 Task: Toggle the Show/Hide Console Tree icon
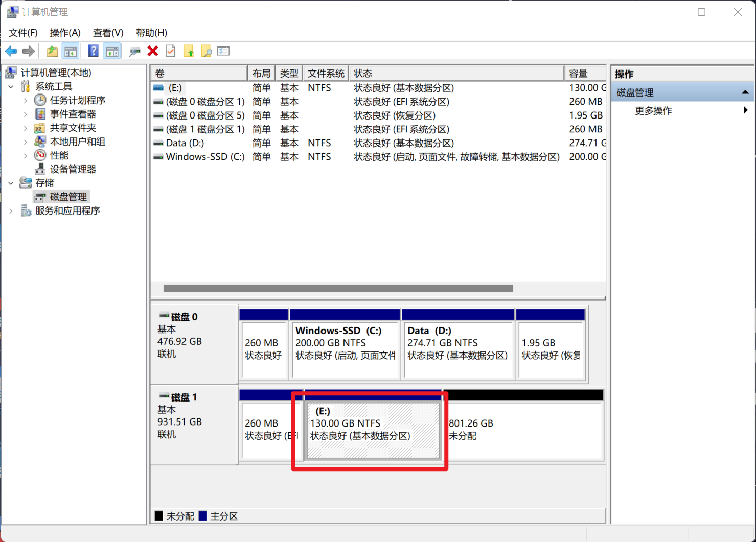tap(71, 51)
